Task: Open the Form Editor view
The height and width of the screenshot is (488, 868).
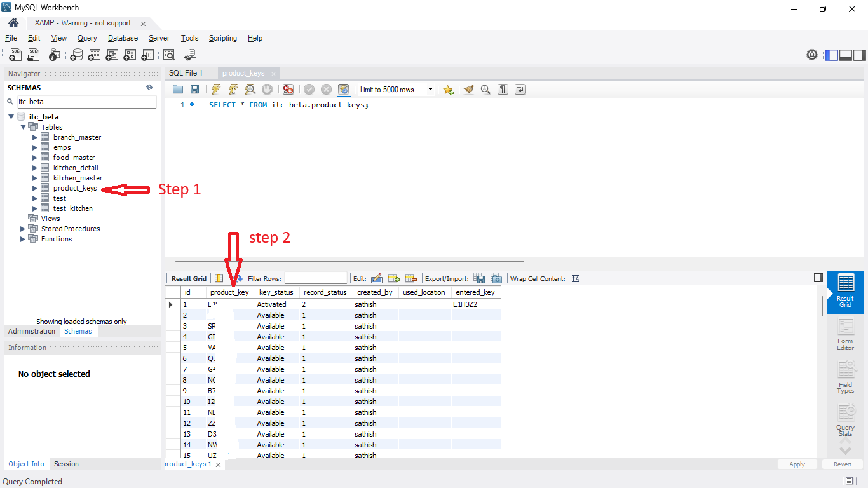Action: [845, 335]
